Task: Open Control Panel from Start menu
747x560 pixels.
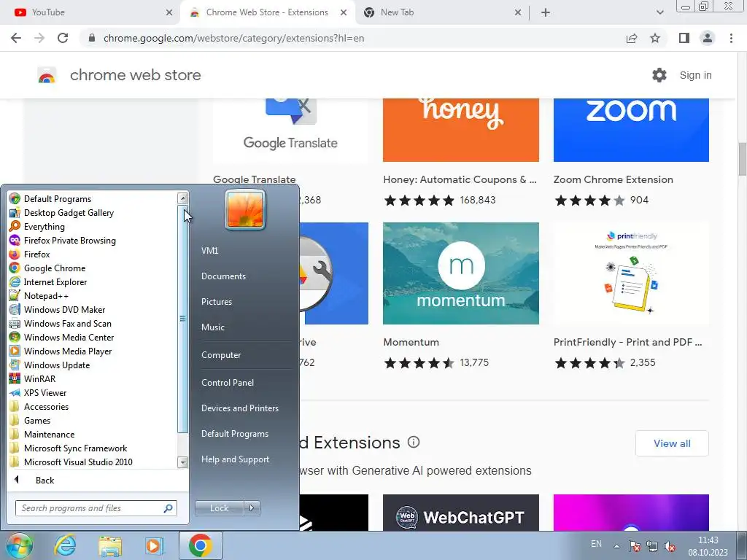Action: (x=228, y=382)
